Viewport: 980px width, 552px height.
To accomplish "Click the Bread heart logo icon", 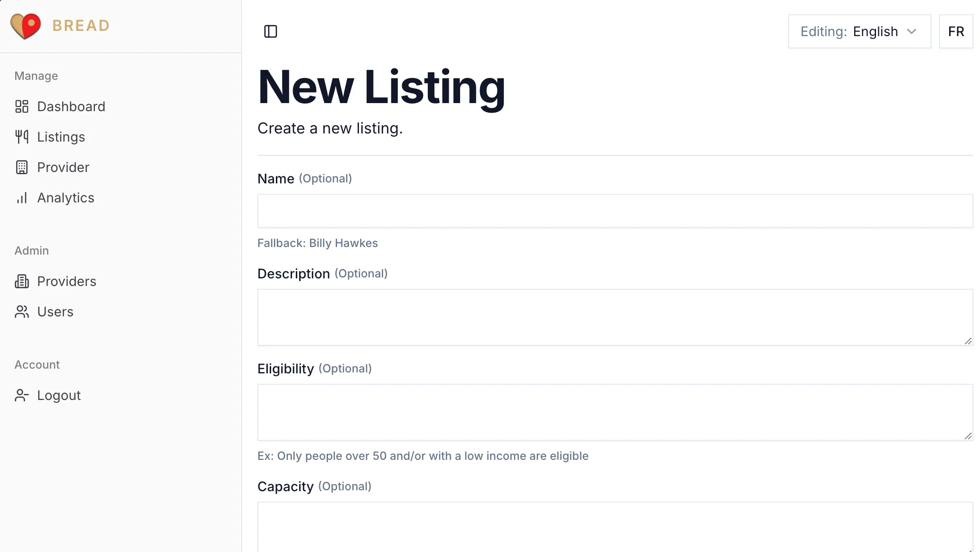I will coord(26,26).
